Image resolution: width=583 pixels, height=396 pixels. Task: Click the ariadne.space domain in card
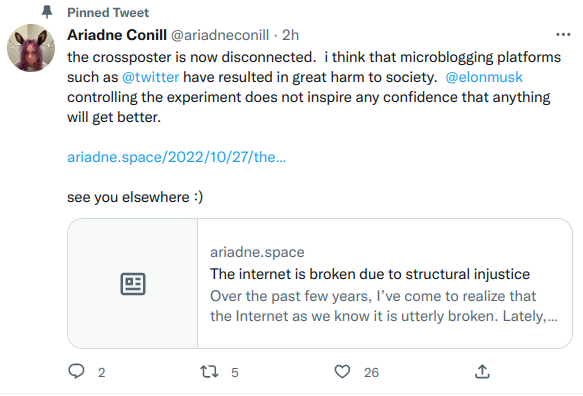point(257,252)
